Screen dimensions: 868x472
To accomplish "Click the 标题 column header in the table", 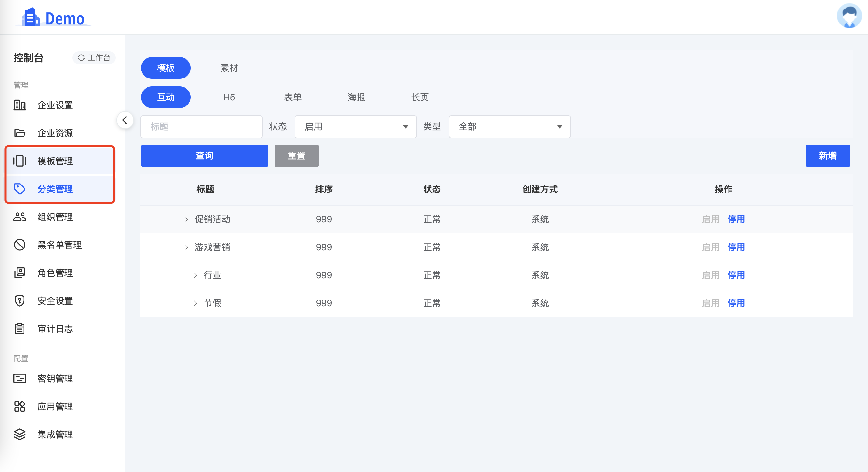I will click(x=205, y=189).
